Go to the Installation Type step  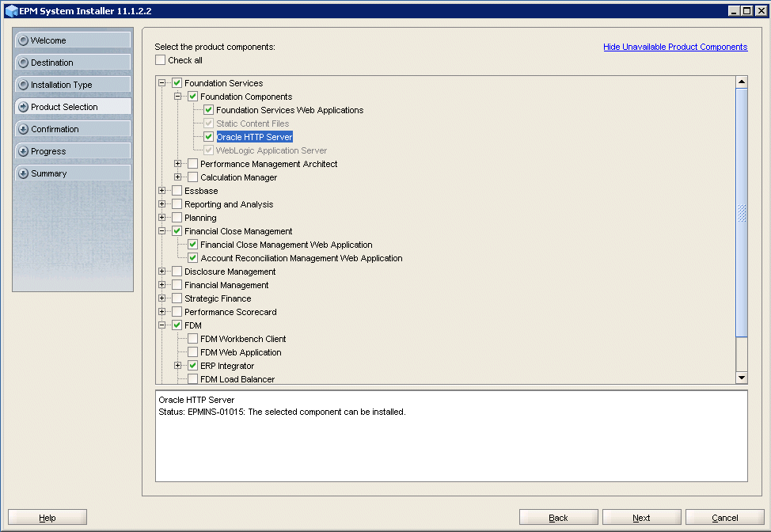[x=72, y=84]
